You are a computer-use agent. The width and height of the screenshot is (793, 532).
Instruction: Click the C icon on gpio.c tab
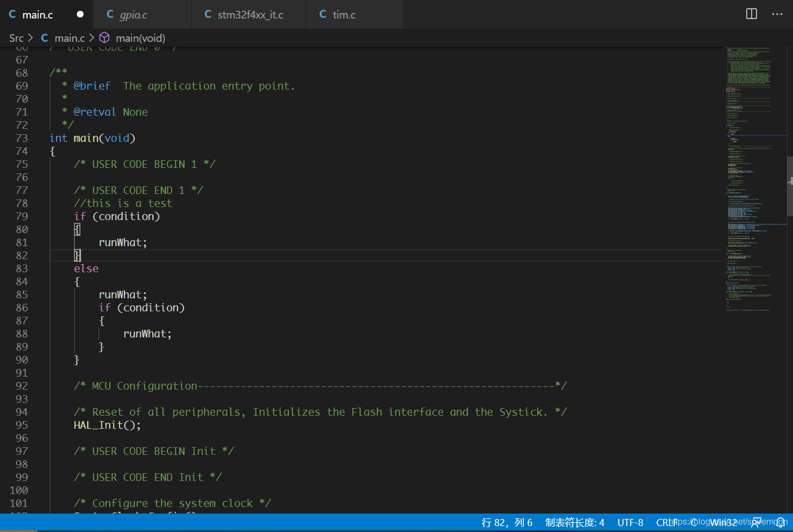pyautogui.click(x=110, y=14)
